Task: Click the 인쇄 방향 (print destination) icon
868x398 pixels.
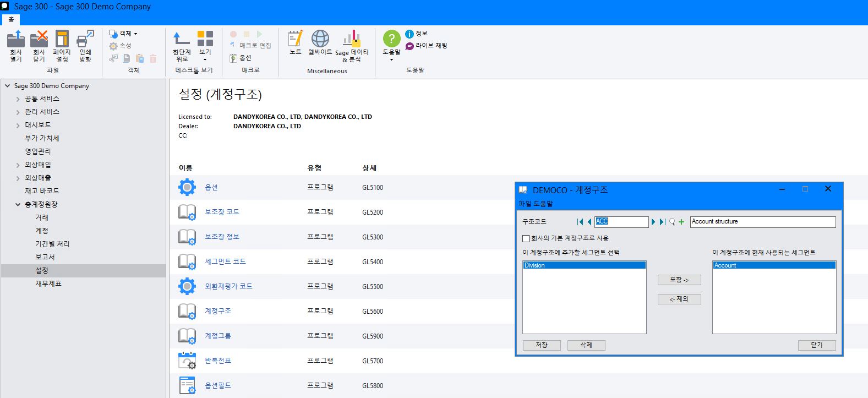Action: click(x=85, y=39)
